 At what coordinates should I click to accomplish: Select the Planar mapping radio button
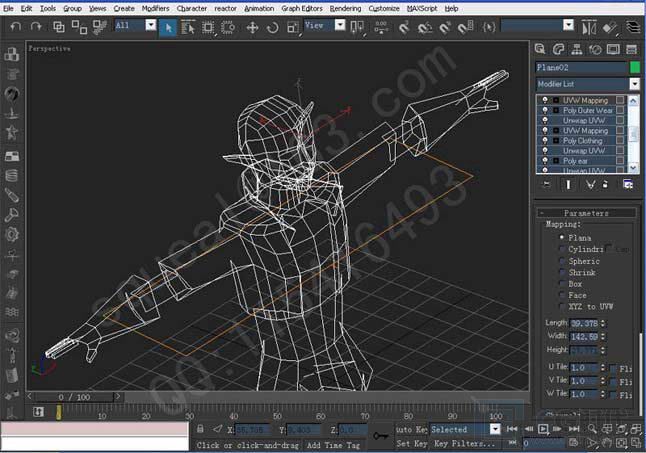coord(562,238)
